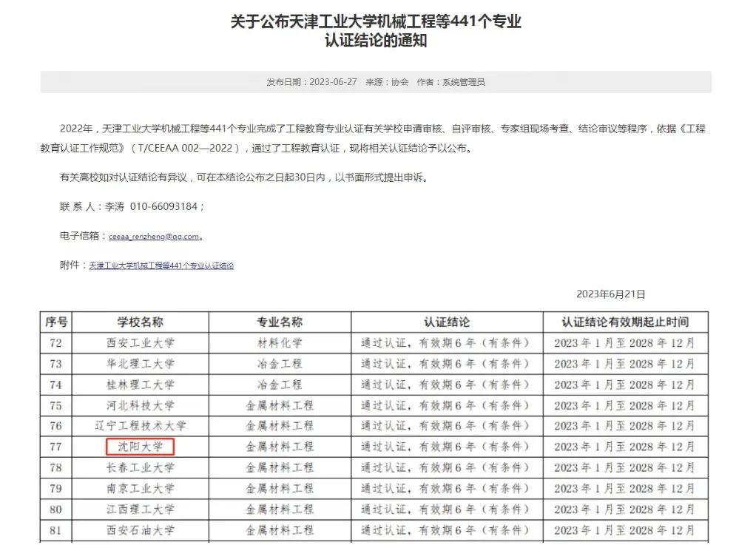Click 冶金工程 in the 桂林理工大学 row
The image size is (756, 545).
(280, 385)
